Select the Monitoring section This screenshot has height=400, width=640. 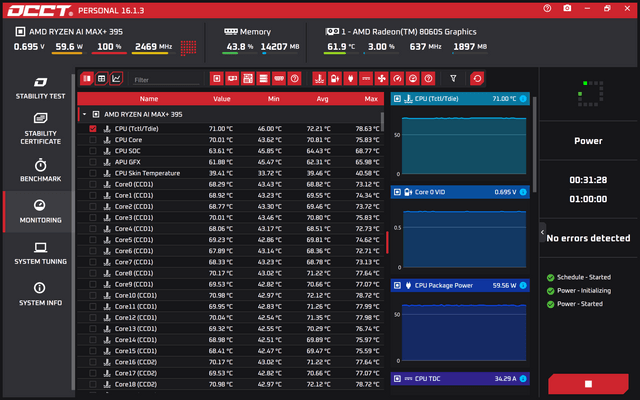tap(40, 212)
